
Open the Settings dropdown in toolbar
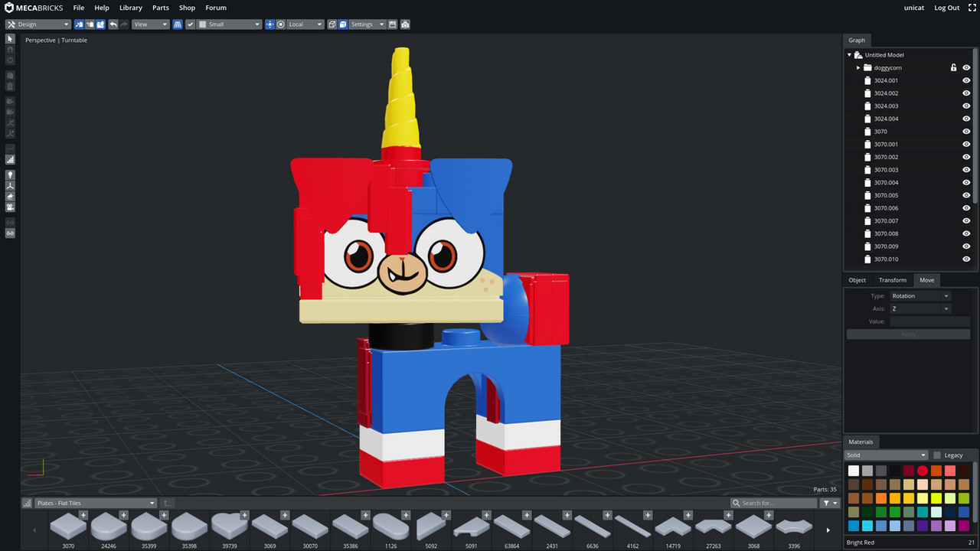[x=367, y=24]
